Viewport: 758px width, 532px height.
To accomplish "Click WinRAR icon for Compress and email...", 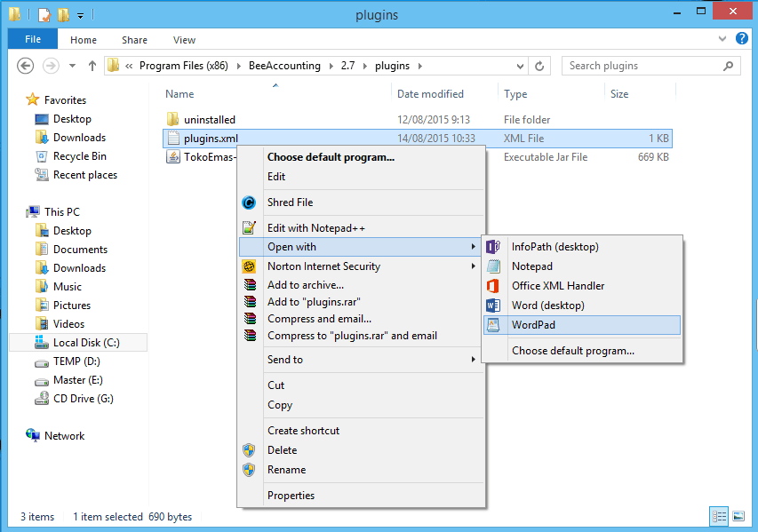I will coord(250,319).
